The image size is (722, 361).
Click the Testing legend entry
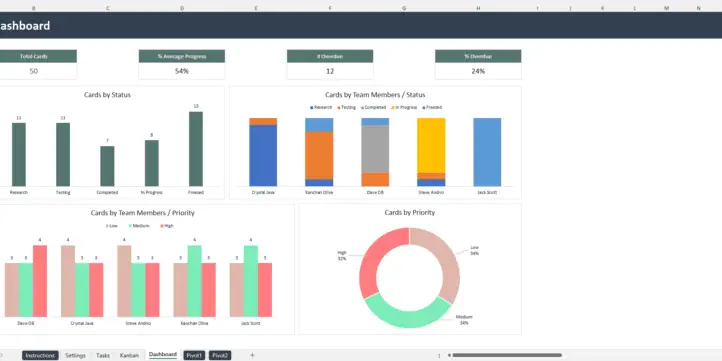[x=346, y=107]
